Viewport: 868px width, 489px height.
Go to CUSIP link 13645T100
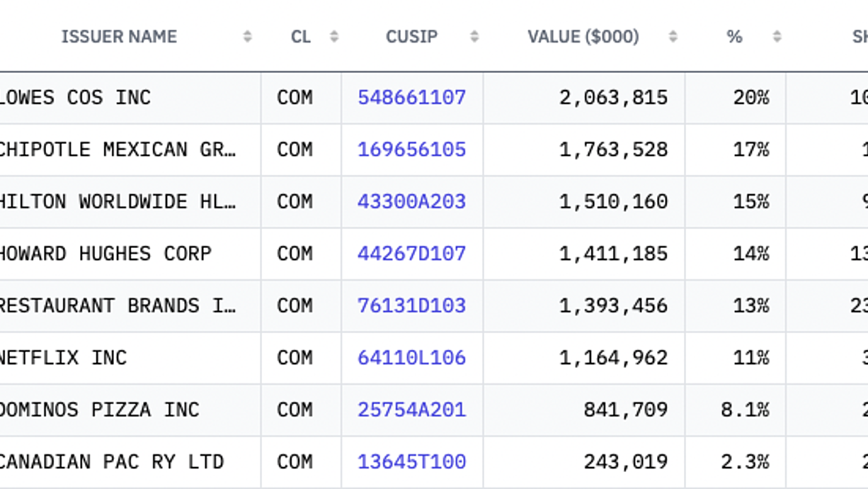pos(412,462)
